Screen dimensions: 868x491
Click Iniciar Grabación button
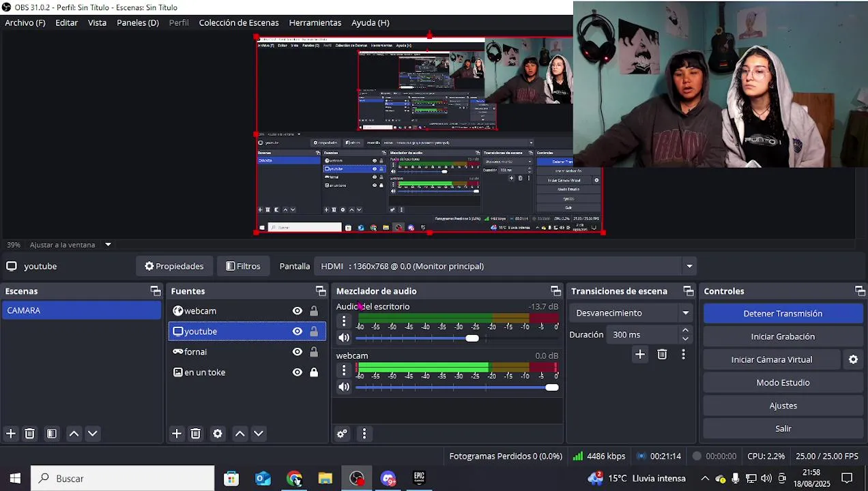point(783,337)
